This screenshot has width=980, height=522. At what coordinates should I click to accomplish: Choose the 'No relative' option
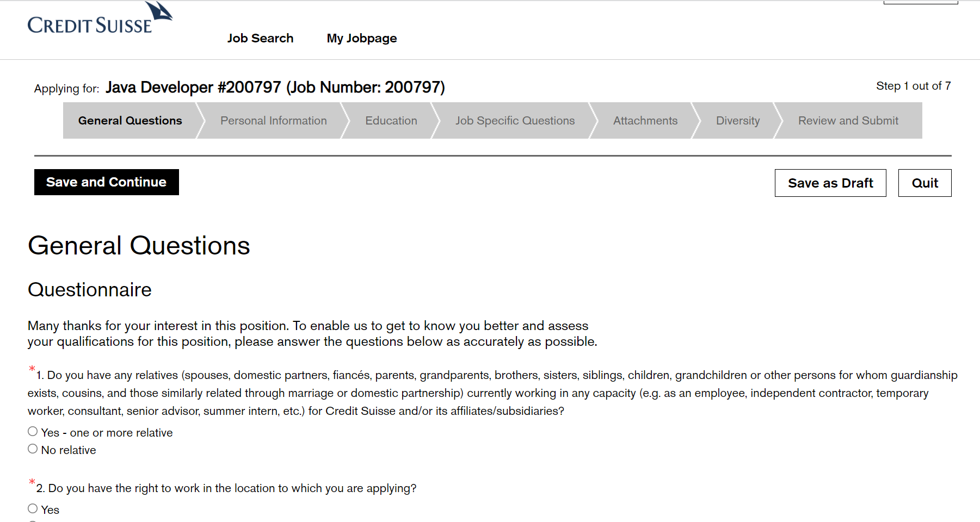click(x=33, y=449)
